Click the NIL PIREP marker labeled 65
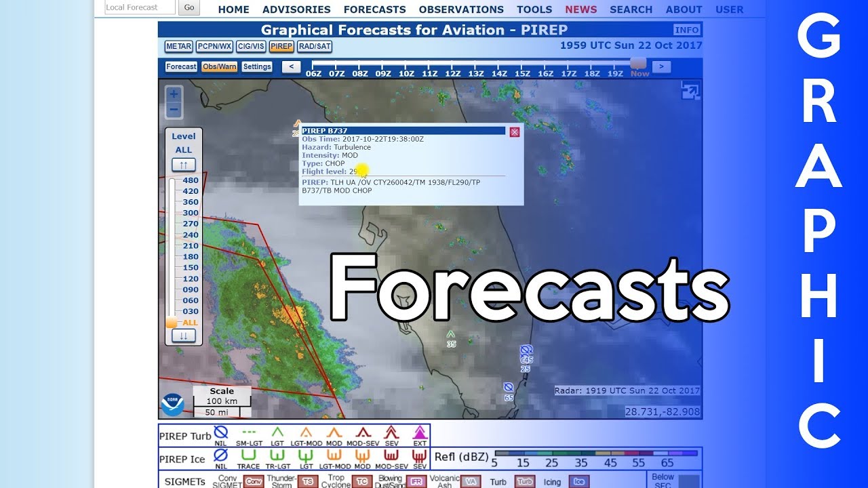Viewport: 868px width, 488px height. pos(508,387)
